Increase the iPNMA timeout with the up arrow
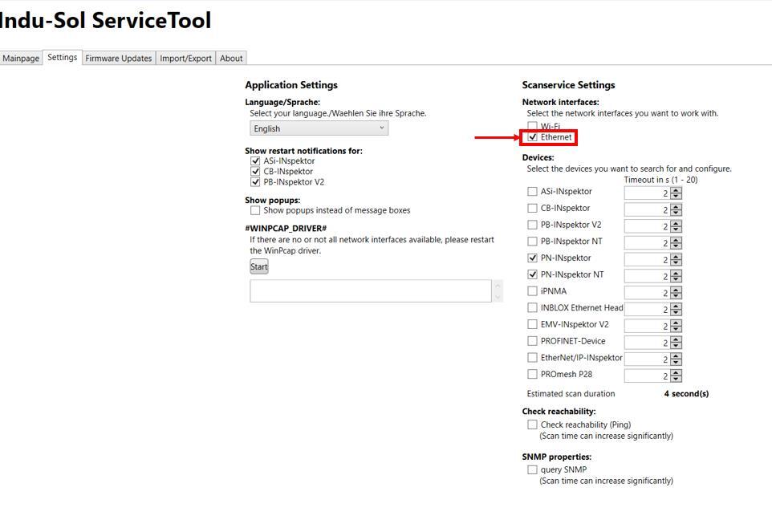This screenshot has height=532, width=772. tap(677, 290)
